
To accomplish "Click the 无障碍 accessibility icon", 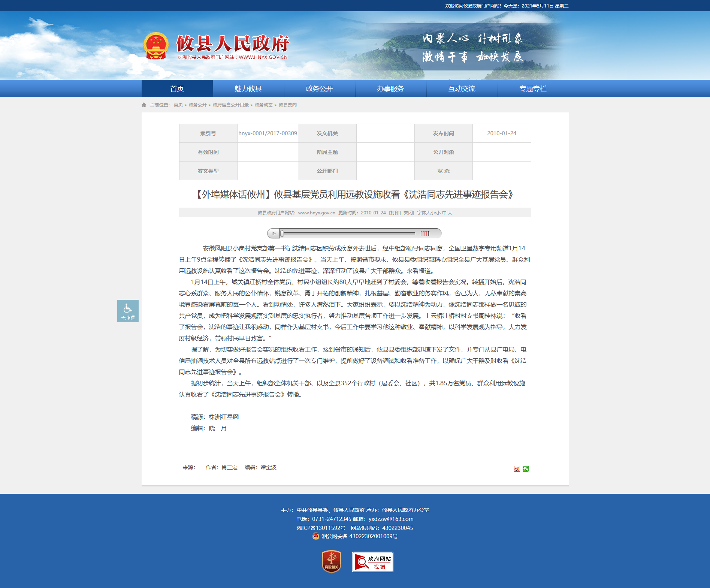I will [128, 311].
